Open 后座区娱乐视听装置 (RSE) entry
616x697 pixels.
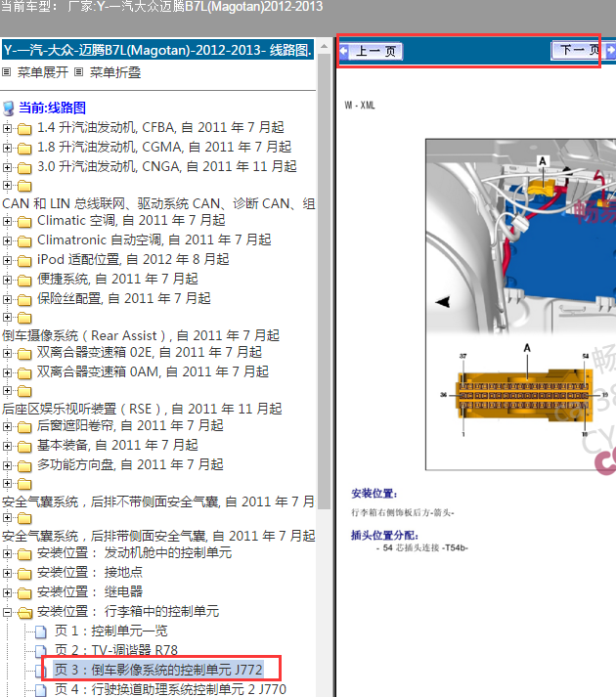(x=142, y=409)
